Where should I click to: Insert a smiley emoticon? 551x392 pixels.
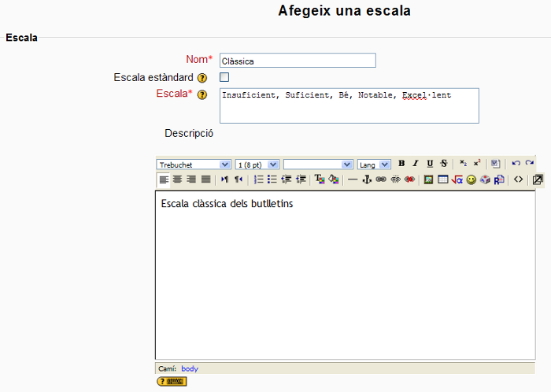pos(471,179)
